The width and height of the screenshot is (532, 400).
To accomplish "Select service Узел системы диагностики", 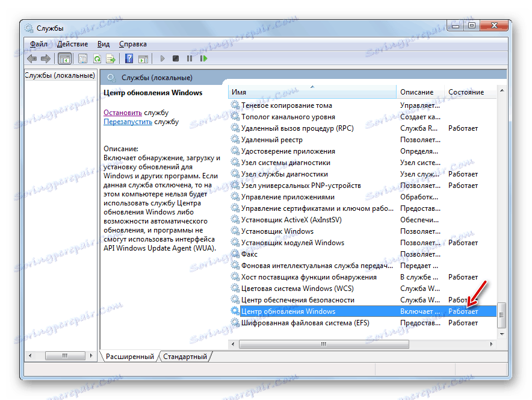I will pos(363,163).
